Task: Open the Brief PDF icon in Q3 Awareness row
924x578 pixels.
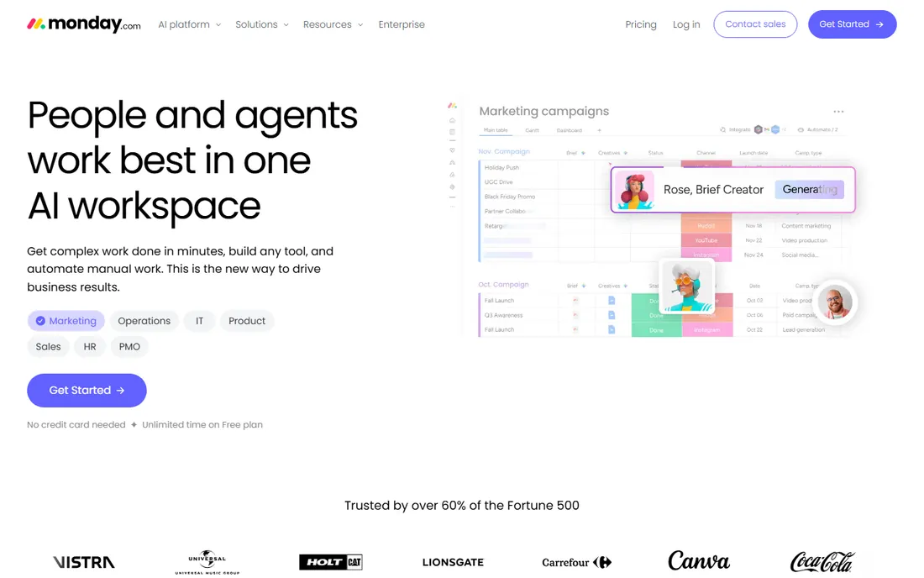Action: coord(575,315)
